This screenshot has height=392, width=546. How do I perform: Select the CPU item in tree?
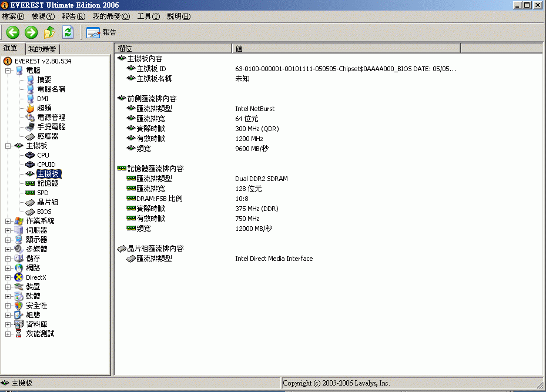[x=43, y=155]
